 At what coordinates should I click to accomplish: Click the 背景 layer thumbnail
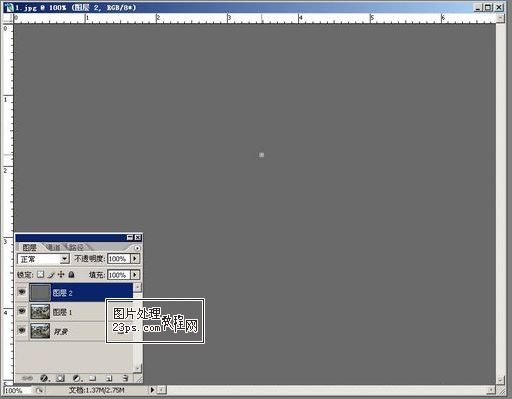tap(40, 331)
